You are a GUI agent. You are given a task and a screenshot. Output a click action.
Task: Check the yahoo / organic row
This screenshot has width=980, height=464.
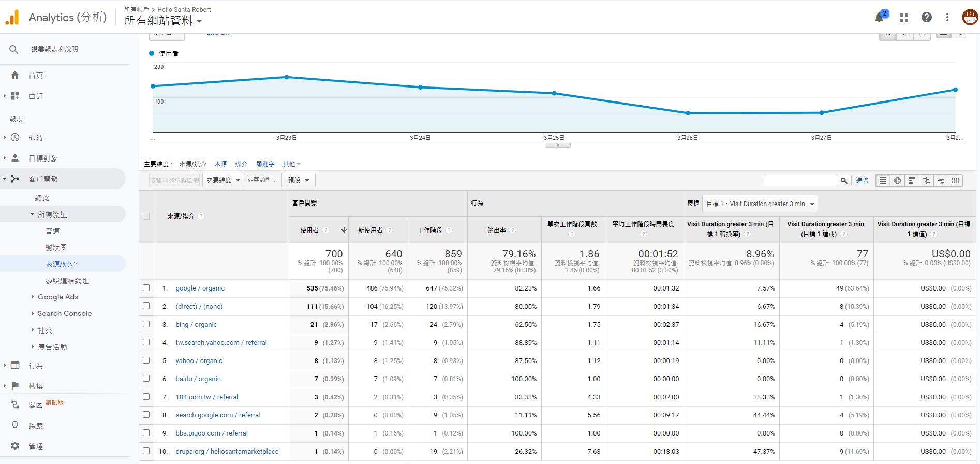[146, 360]
